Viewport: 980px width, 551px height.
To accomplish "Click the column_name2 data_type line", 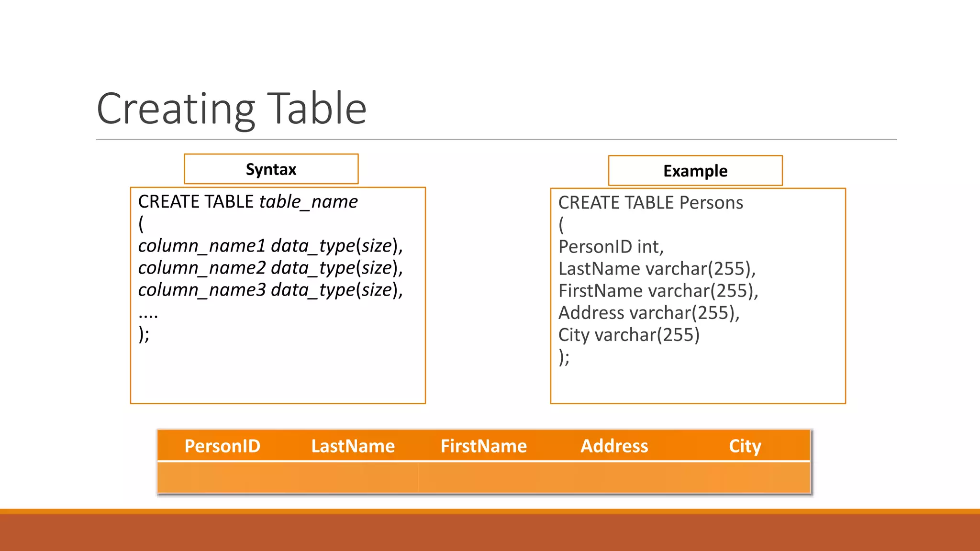I will 270,268.
